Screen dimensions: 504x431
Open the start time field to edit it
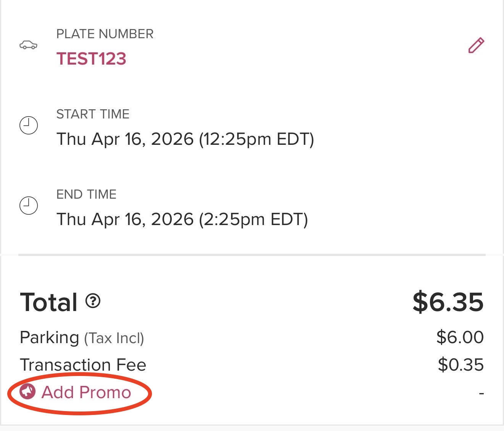pos(186,139)
